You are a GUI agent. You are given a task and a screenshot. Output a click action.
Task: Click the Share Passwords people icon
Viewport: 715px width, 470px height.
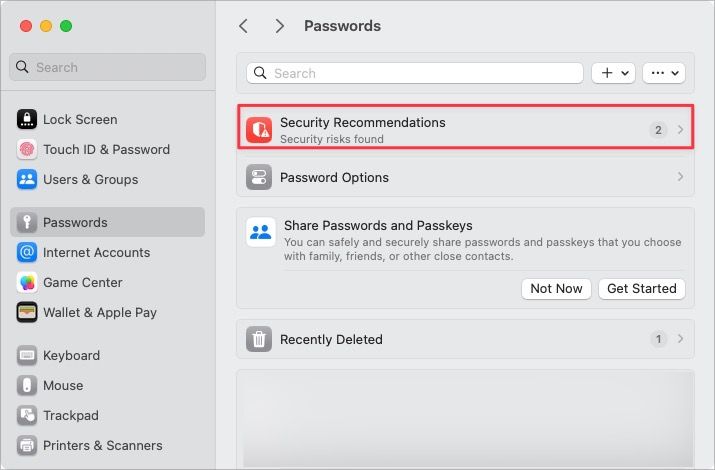[x=261, y=233]
